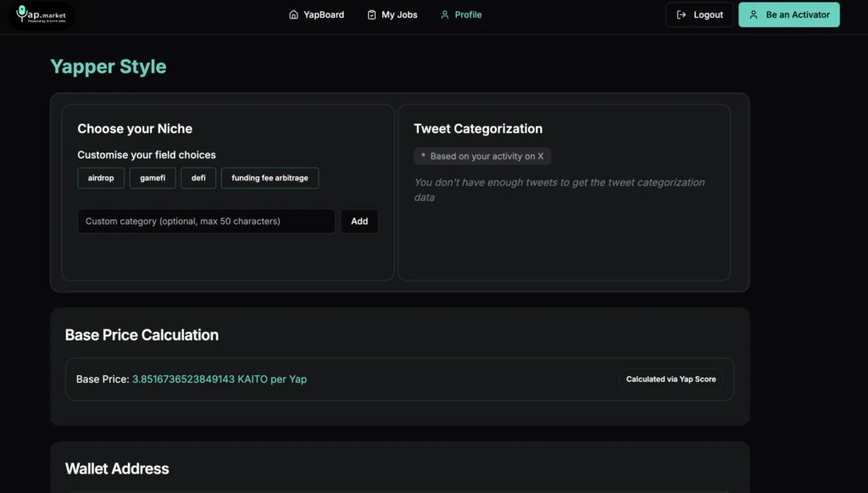
Task: Click the Be an Activator button
Action: [x=789, y=15]
